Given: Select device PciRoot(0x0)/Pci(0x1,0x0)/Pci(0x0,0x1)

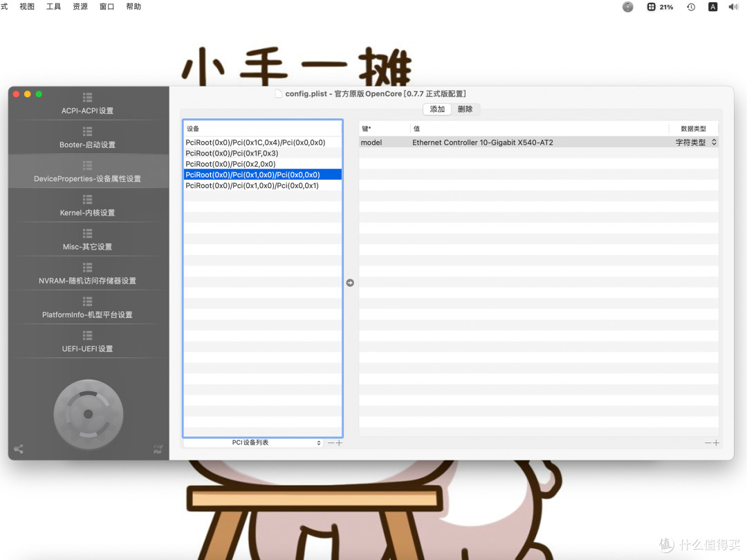Looking at the screenshot, I should 263,186.
